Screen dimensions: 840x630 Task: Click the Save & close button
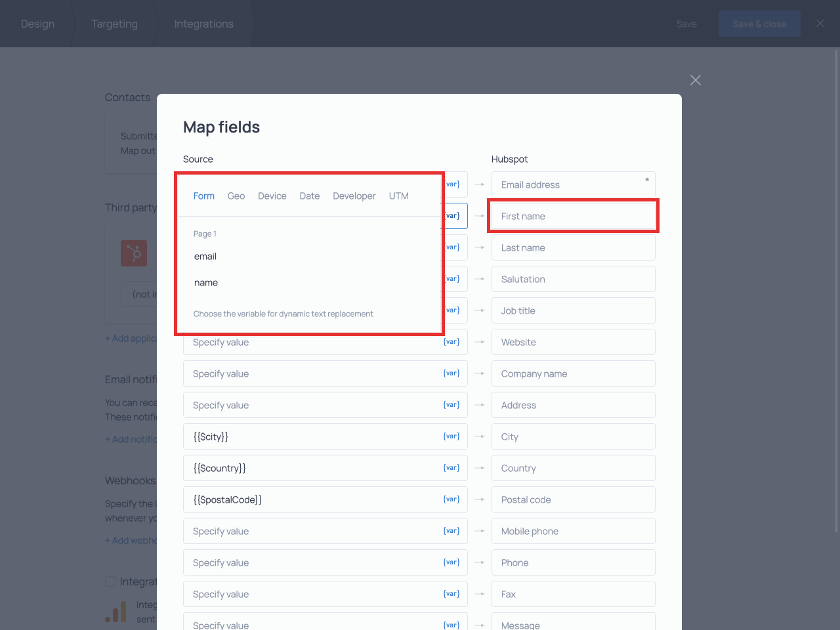pyautogui.click(x=759, y=24)
